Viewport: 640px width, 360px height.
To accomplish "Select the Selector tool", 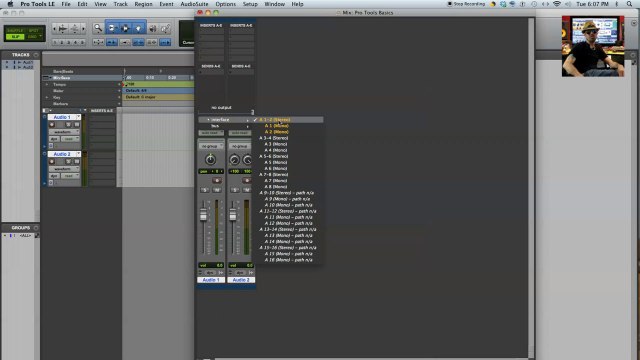I will (125, 28).
